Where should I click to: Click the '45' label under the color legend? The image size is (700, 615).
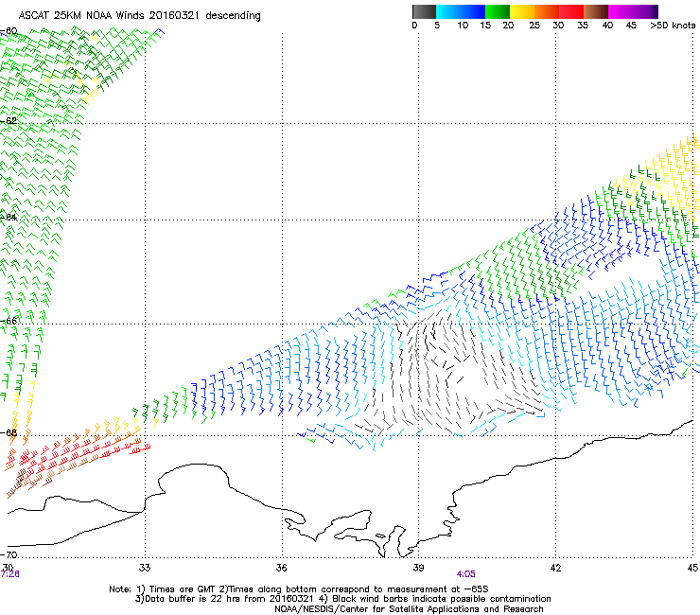[631, 26]
